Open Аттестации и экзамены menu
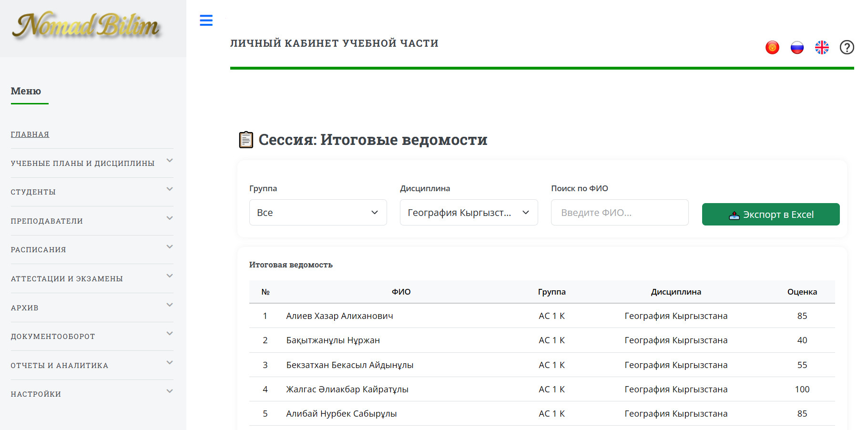The width and height of the screenshot is (868, 430). click(67, 278)
